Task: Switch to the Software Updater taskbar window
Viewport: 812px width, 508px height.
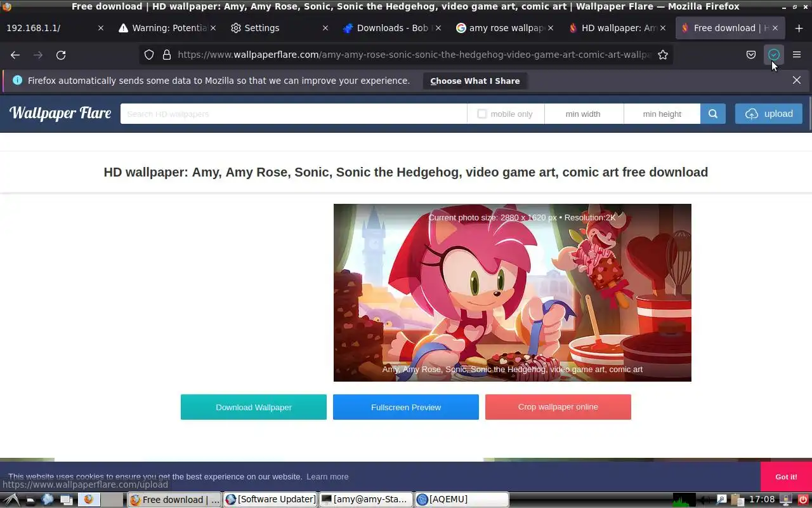Action: click(270, 500)
